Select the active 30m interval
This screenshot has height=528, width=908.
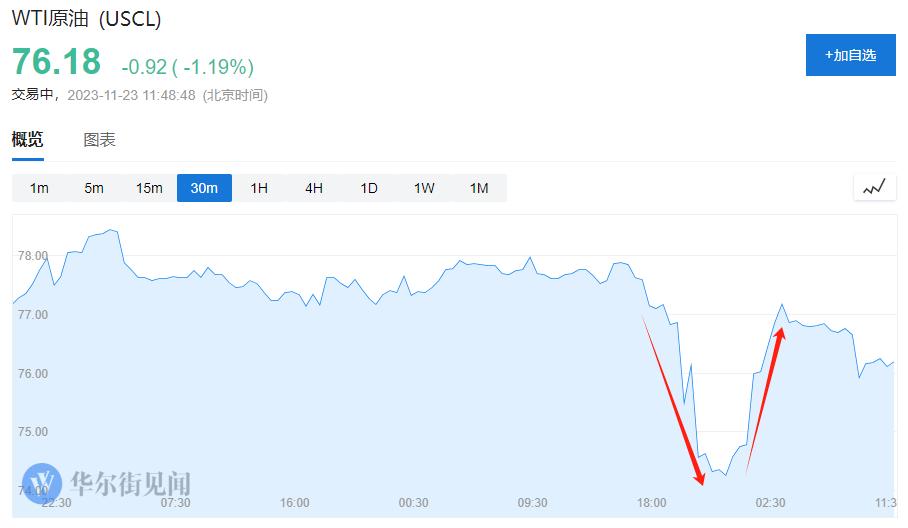tap(204, 188)
